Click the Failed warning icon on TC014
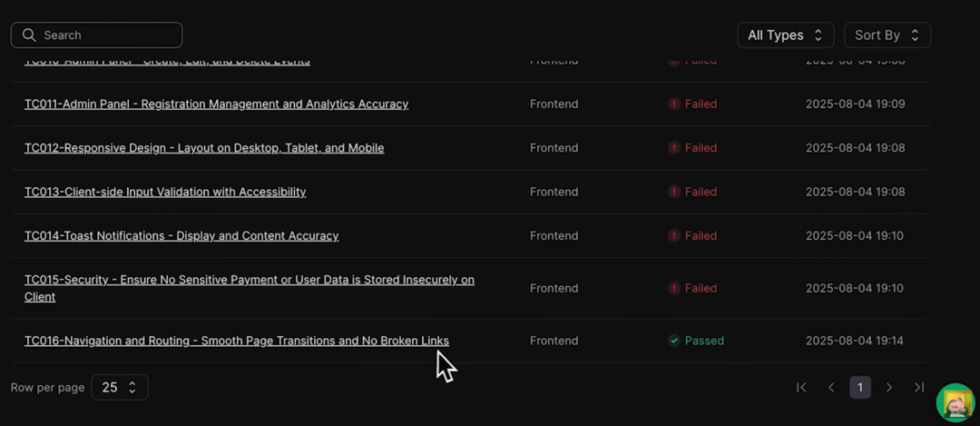 tap(673, 236)
